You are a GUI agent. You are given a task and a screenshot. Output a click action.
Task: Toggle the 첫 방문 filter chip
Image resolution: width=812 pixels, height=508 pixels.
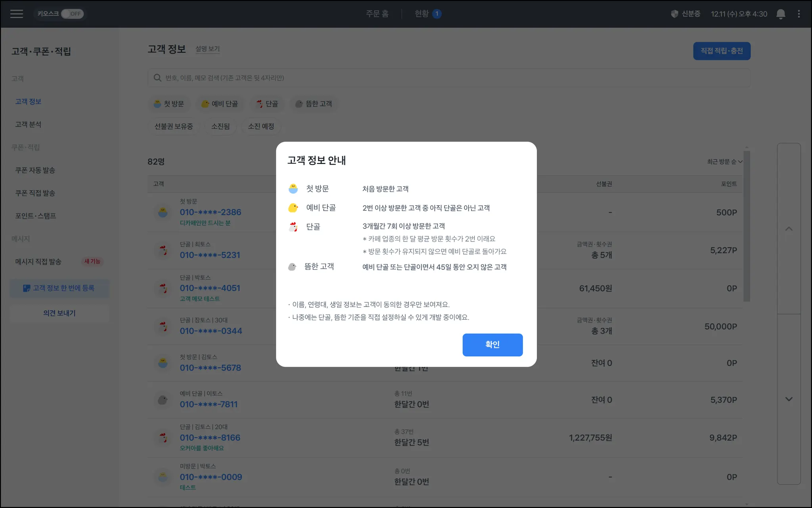tap(169, 104)
